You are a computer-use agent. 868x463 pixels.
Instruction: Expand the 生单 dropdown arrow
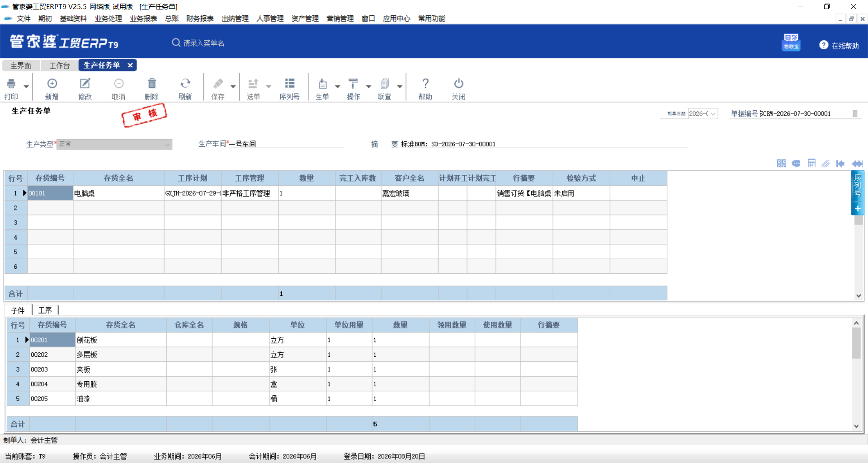coord(337,86)
